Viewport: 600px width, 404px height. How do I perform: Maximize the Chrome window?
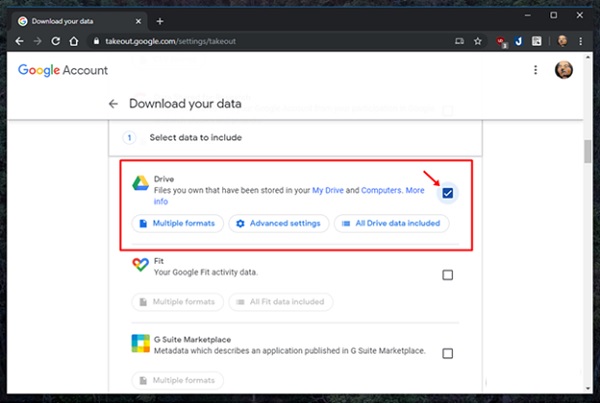[554, 15]
